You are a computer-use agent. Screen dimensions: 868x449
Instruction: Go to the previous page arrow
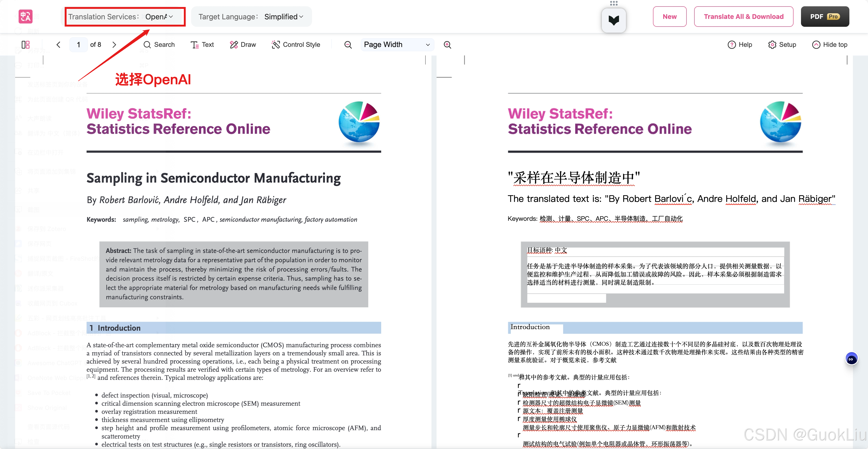pyautogui.click(x=58, y=44)
